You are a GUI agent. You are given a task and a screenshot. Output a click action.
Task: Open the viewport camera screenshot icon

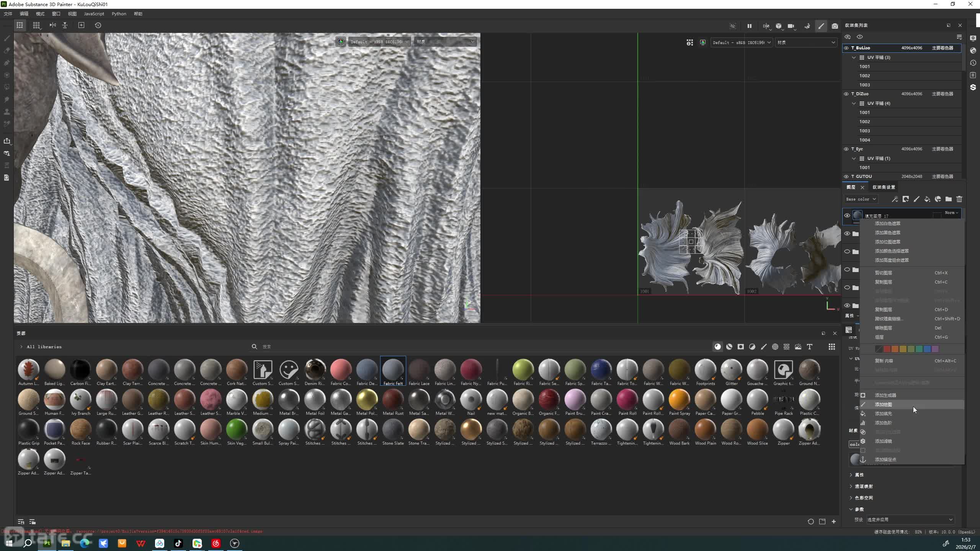click(x=835, y=26)
